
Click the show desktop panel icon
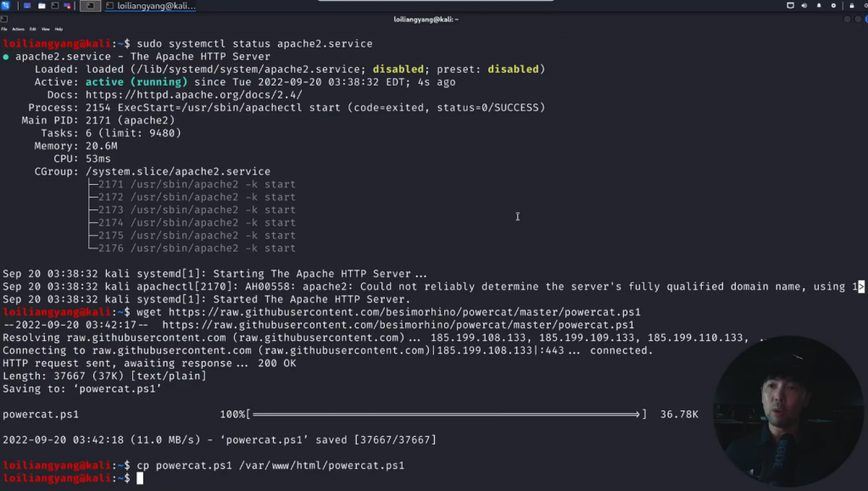[x=27, y=6]
